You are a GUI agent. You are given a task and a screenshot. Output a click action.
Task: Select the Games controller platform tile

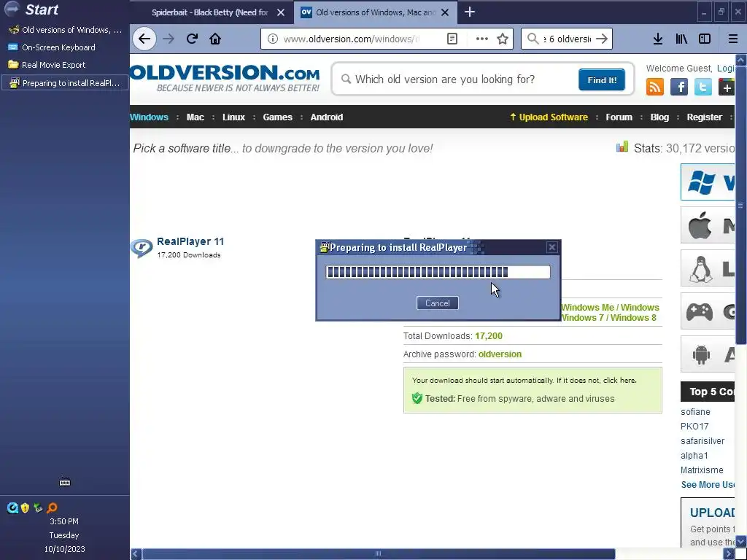point(708,311)
